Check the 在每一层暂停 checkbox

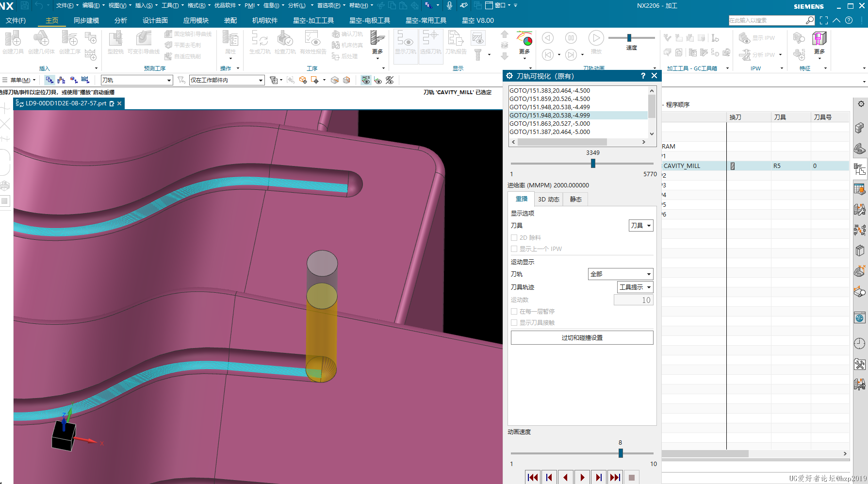click(x=514, y=311)
